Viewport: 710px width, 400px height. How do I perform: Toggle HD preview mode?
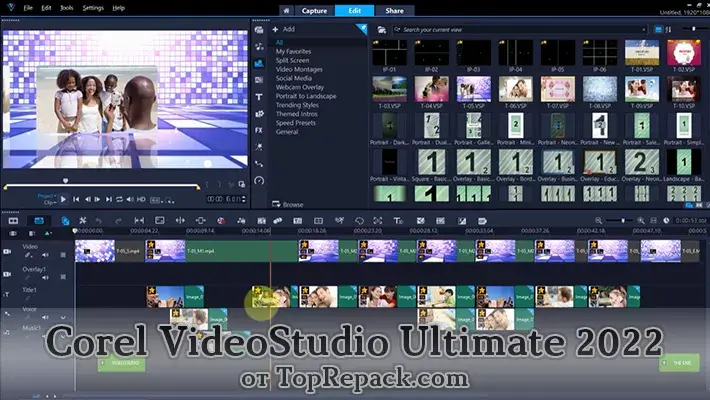141,199
